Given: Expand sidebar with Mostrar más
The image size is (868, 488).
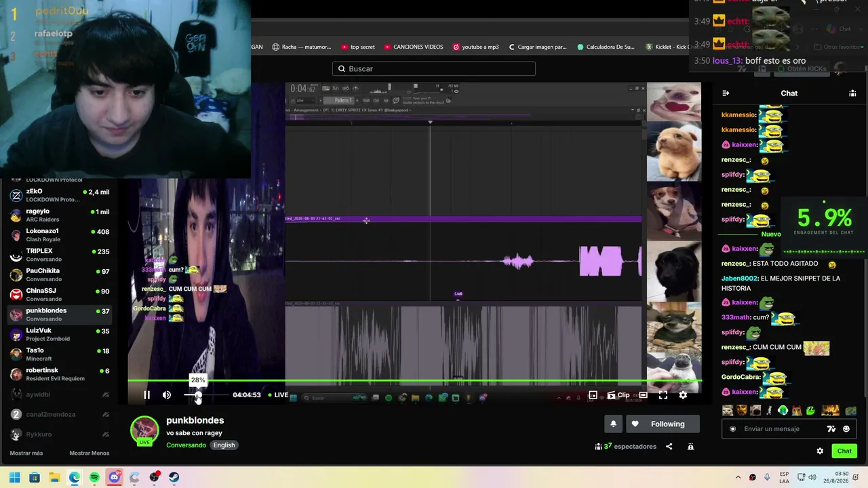Looking at the screenshot, I should point(26,453).
